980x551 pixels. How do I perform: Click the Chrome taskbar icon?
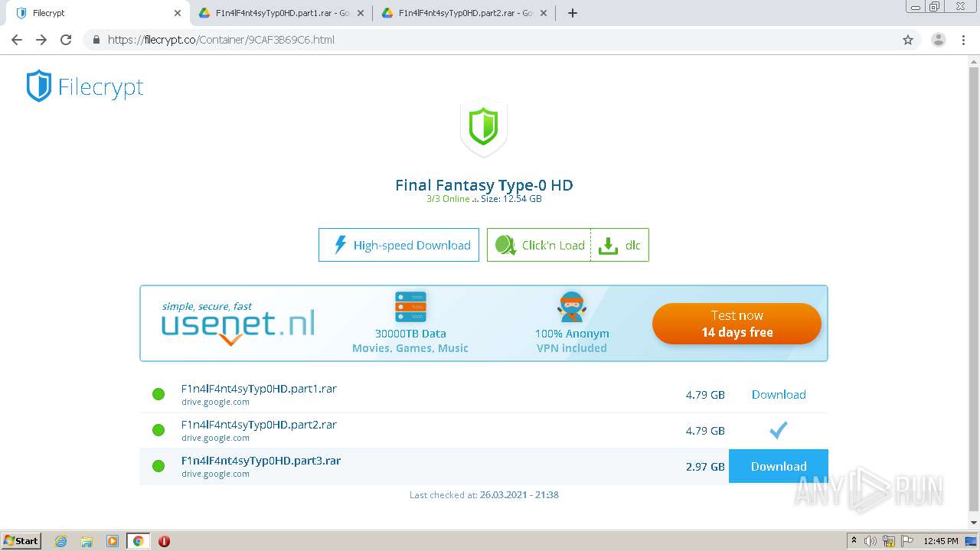[138, 541]
